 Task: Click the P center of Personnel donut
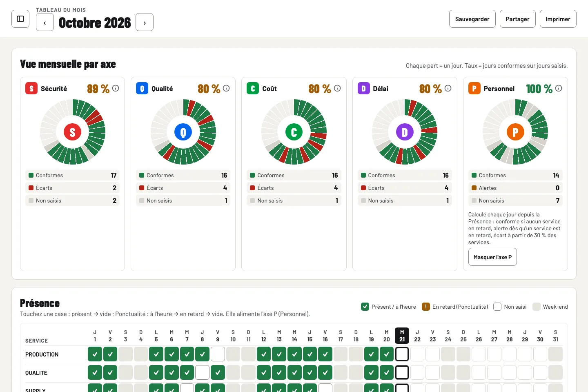(x=515, y=132)
